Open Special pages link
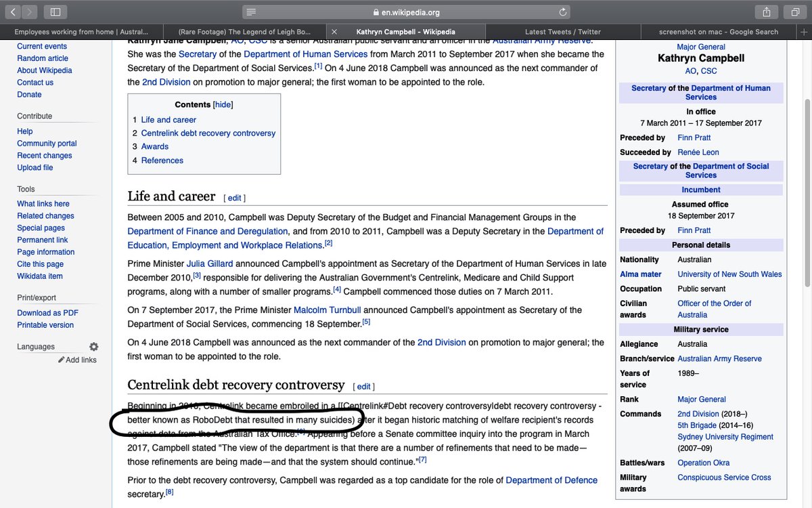 [41, 229]
